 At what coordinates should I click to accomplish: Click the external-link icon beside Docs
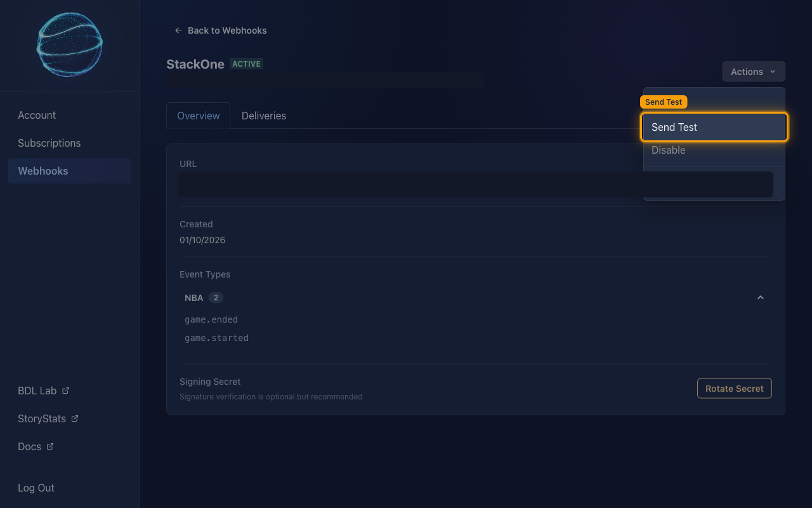(x=50, y=446)
